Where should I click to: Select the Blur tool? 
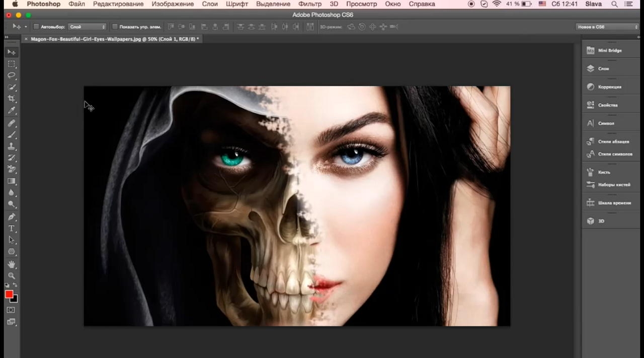[x=11, y=193]
